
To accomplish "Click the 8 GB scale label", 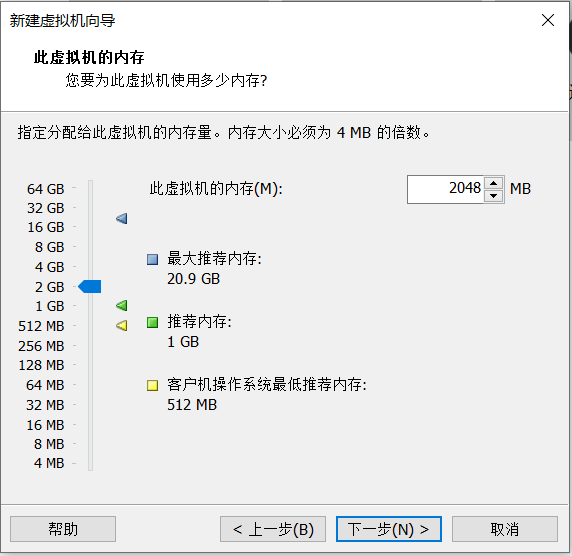I will tap(50, 247).
